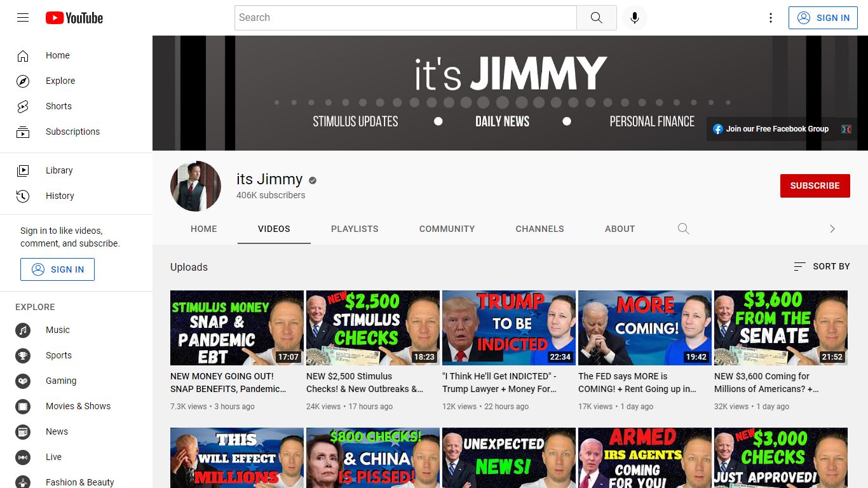Viewport: 868px width, 488px height.
Task: Open Music under Explore
Action: pos(76,330)
